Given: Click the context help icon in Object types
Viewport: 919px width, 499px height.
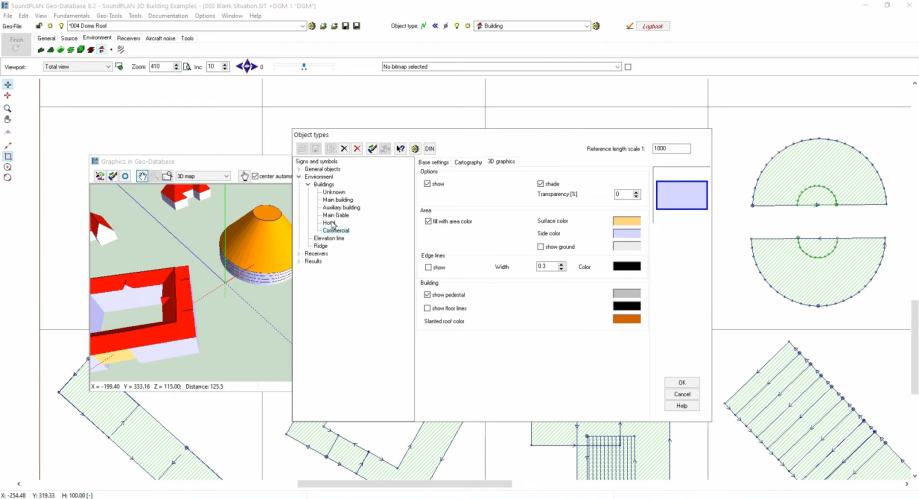Looking at the screenshot, I should pyautogui.click(x=400, y=148).
